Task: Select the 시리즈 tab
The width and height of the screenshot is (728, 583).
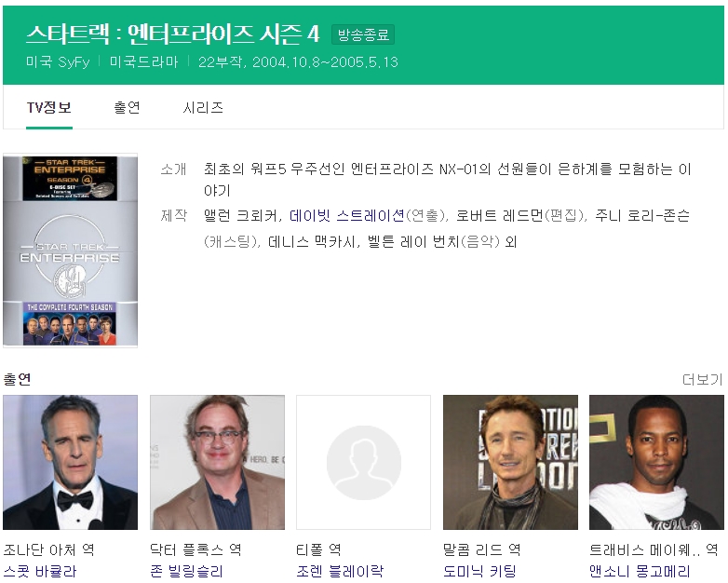Action: point(203,107)
